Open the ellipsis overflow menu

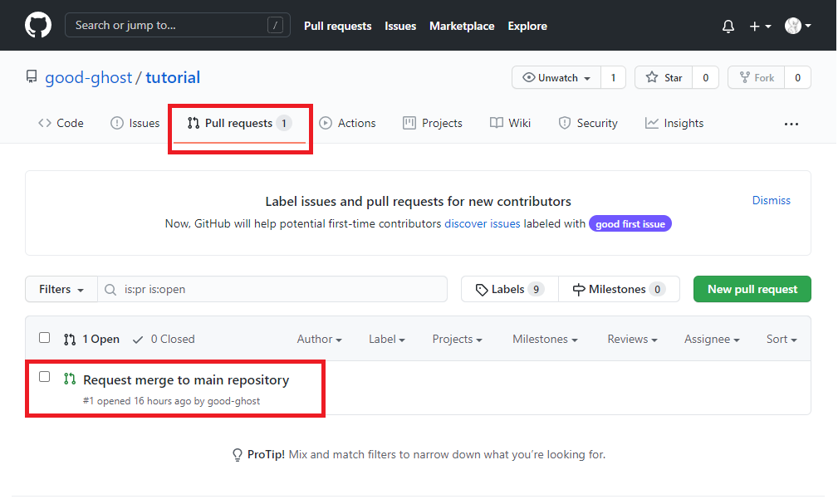[791, 124]
